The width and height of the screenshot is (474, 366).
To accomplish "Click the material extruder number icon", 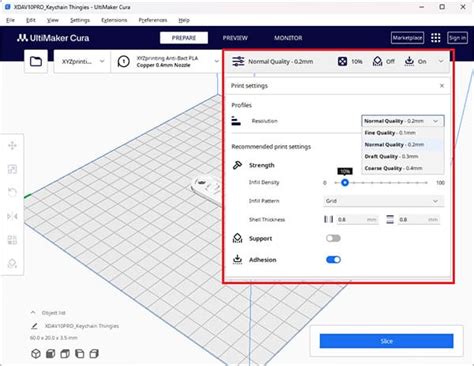I will click(124, 62).
